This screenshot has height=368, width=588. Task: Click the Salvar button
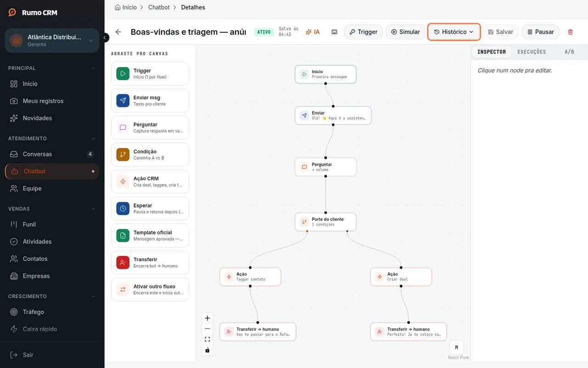coord(500,32)
